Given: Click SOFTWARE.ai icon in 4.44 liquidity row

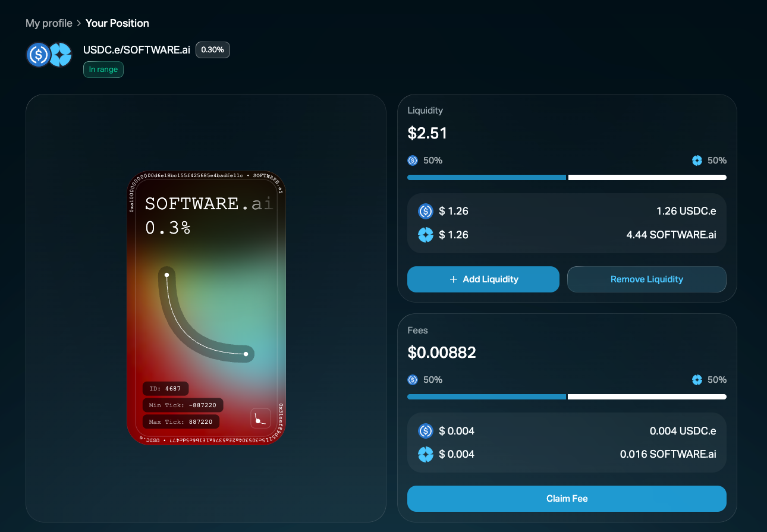Looking at the screenshot, I should [x=426, y=235].
